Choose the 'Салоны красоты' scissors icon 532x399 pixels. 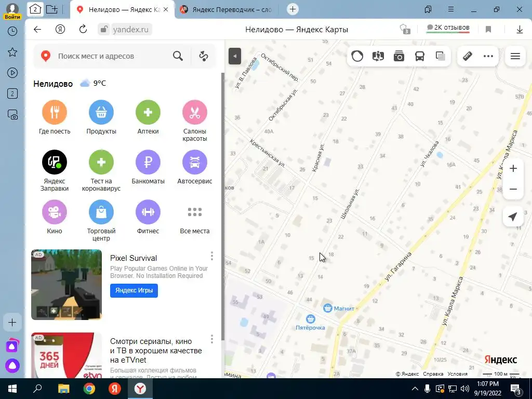(x=195, y=112)
